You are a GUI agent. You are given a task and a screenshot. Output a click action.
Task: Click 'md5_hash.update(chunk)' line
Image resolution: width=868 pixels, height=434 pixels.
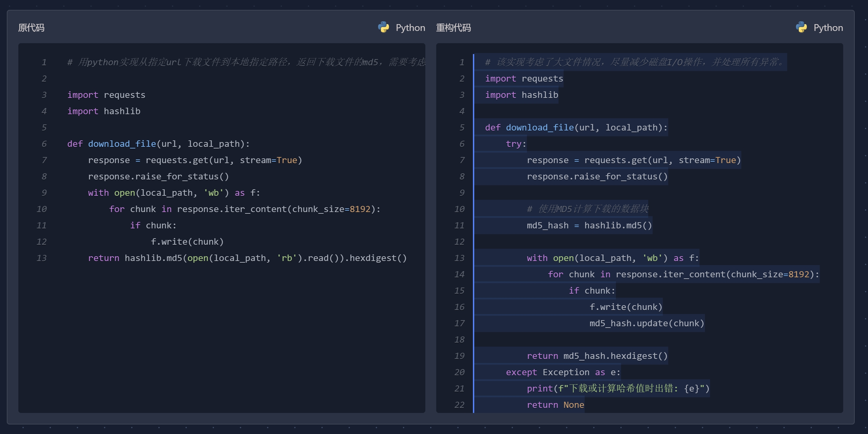point(647,323)
